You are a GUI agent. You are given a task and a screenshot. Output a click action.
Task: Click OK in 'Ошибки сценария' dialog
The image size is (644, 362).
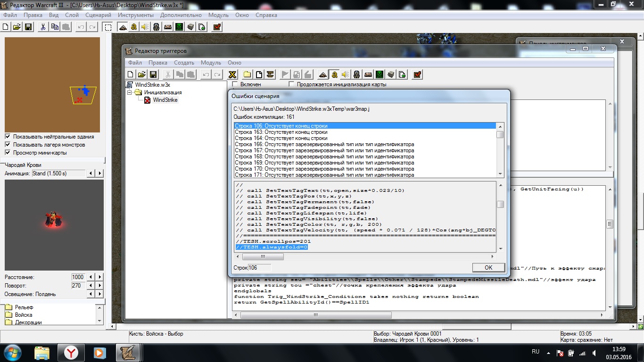pyautogui.click(x=488, y=267)
